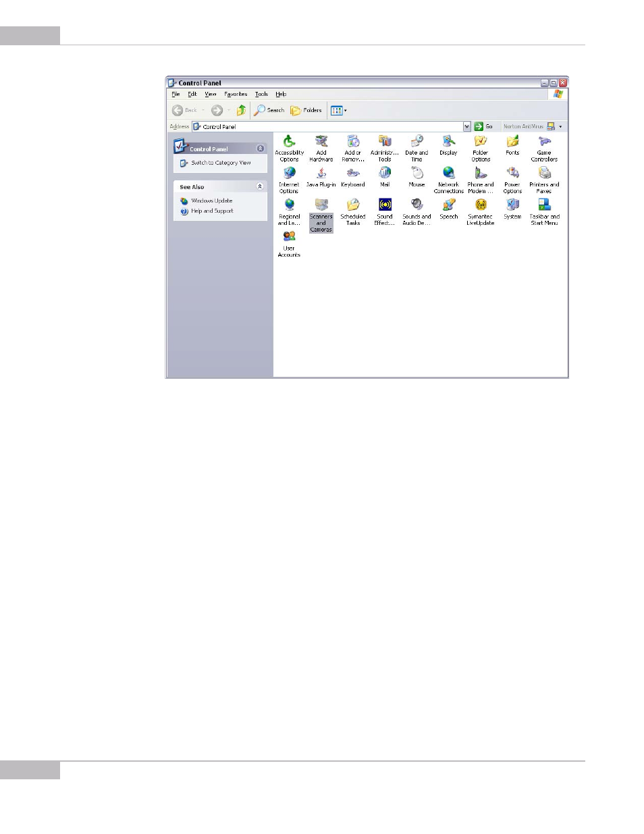Switch to Category View

pyautogui.click(x=221, y=163)
